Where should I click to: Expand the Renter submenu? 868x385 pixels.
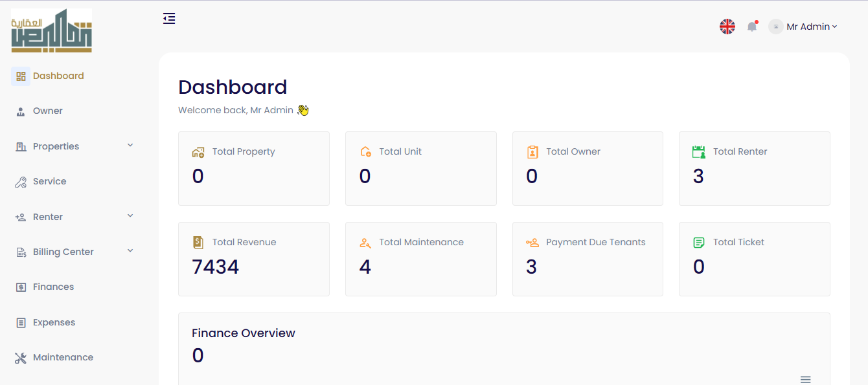click(x=130, y=216)
